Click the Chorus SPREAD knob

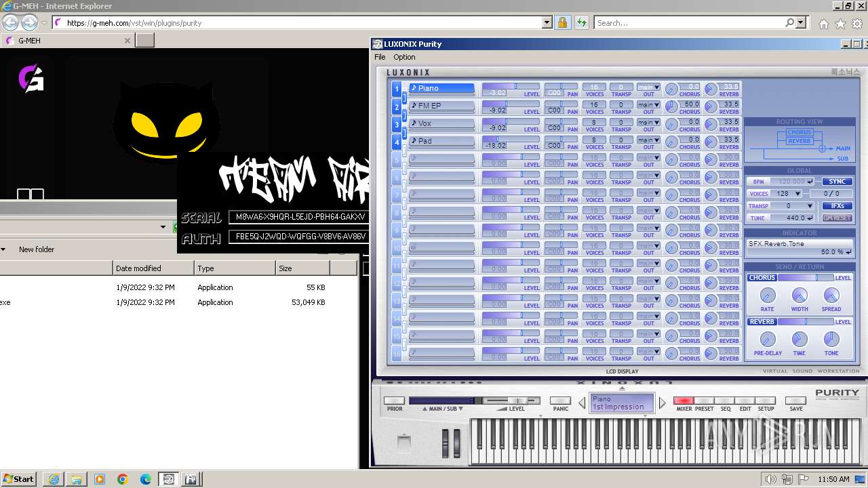[831, 296]
